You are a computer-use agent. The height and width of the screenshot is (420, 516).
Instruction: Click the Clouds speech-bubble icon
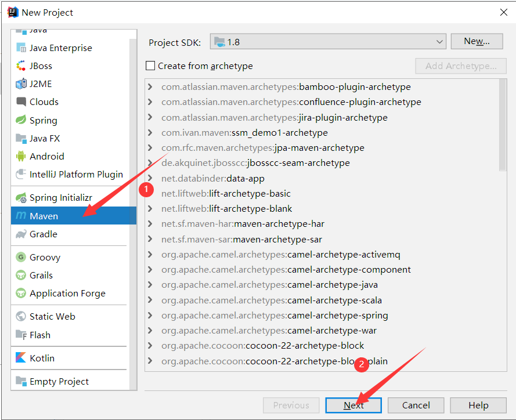tap(21, 102)
